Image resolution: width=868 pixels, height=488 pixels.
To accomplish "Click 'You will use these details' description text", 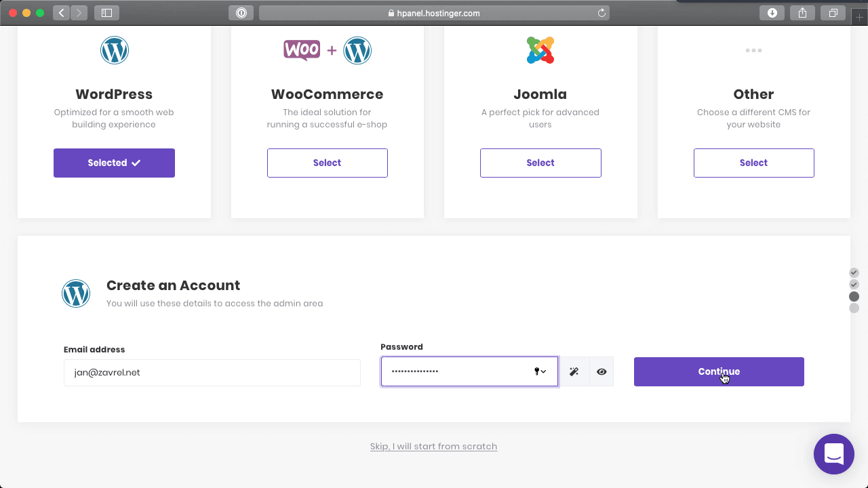I will coord(215,303).
